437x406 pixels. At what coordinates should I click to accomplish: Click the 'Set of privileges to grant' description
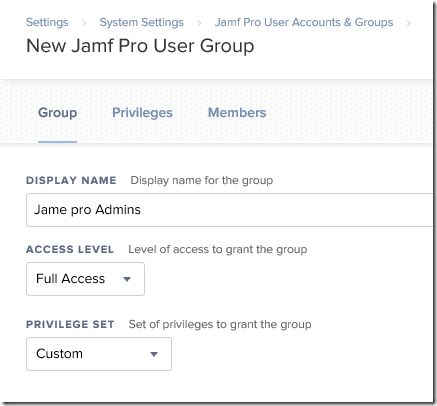pos(220,324)
